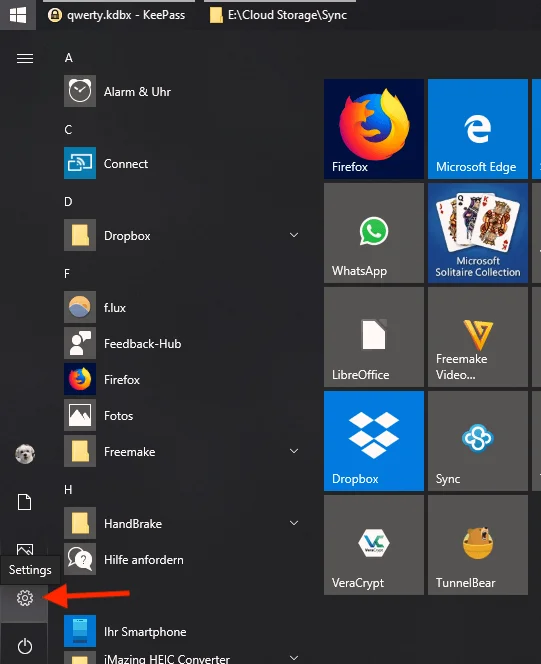Open the Connect app
This screenshot has width=541, height=664.
coord(182,163)
